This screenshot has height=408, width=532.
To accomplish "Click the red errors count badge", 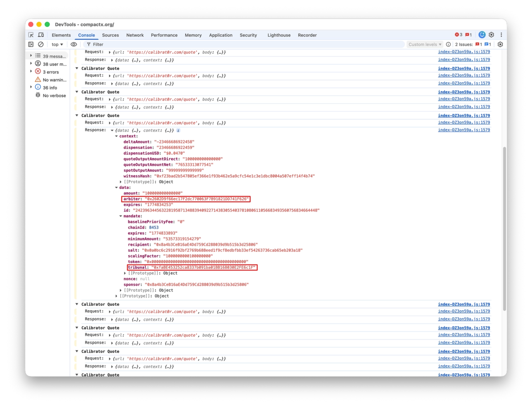I will pos(458,35).
